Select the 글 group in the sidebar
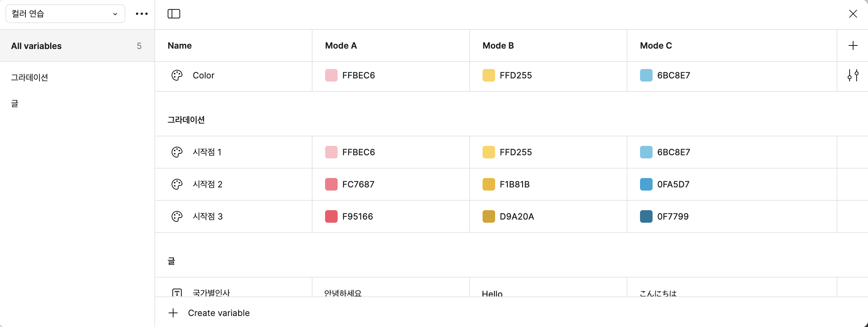Screen dimensions: 868x327 click(x=15, y=104)
